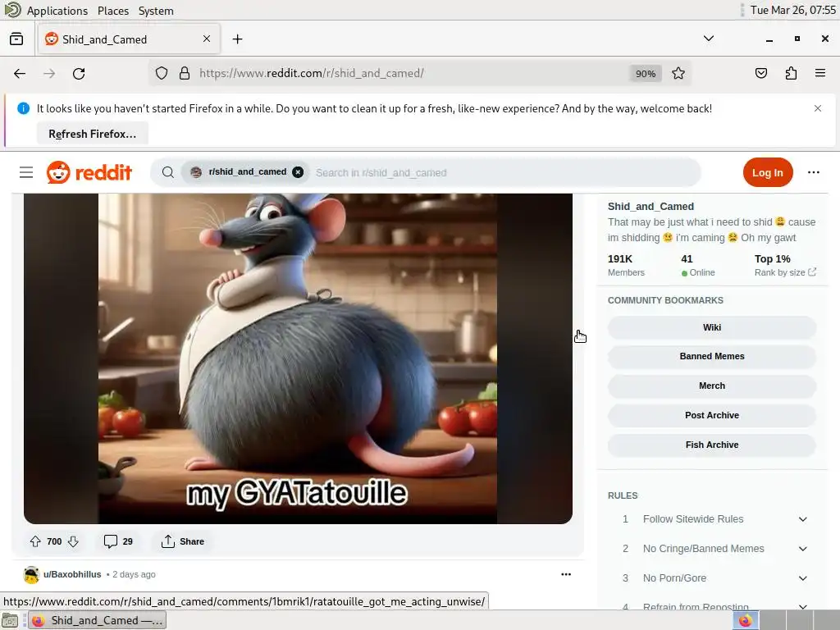840x630 pixels.
Task: Upvote the GYATatouille post
Action: pos(35,541)
